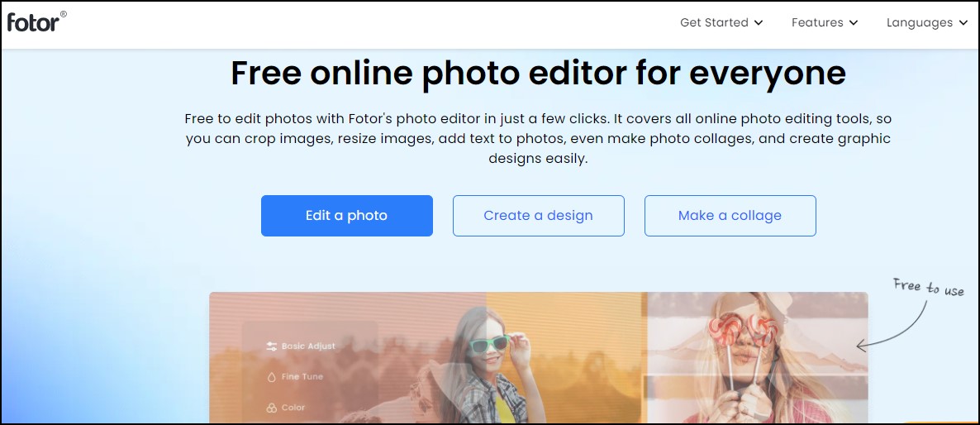This screenshot has height=425, width=980.
Task: Select Fine Tune droplet icon in preview
Action: (x=271, y=377)
